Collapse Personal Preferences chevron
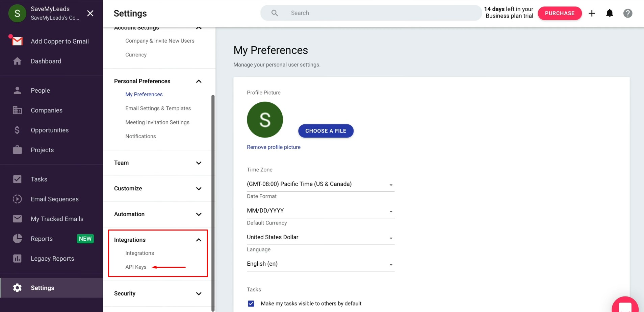Screen dimensions: 644x312 [199, 81]
